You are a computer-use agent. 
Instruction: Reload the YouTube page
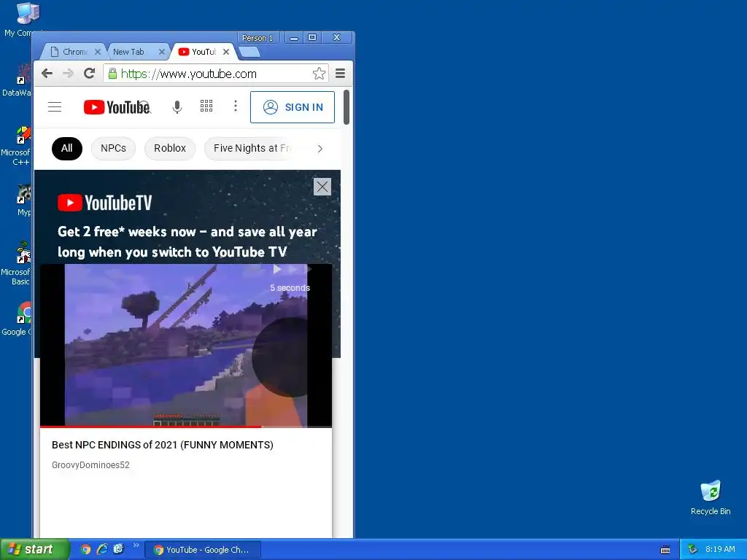click(89, 74)
